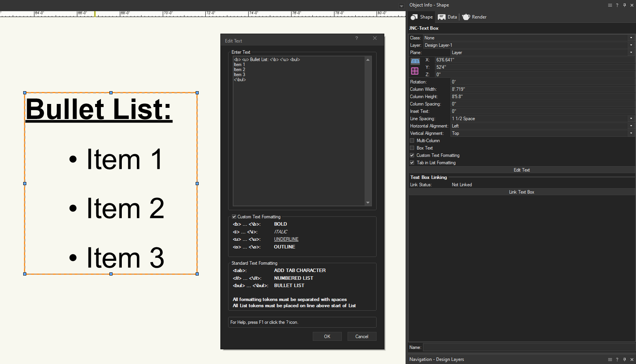Click the blue plane mode icon beside X field
The height and width of the screenshot is (364, 636).
415,61
